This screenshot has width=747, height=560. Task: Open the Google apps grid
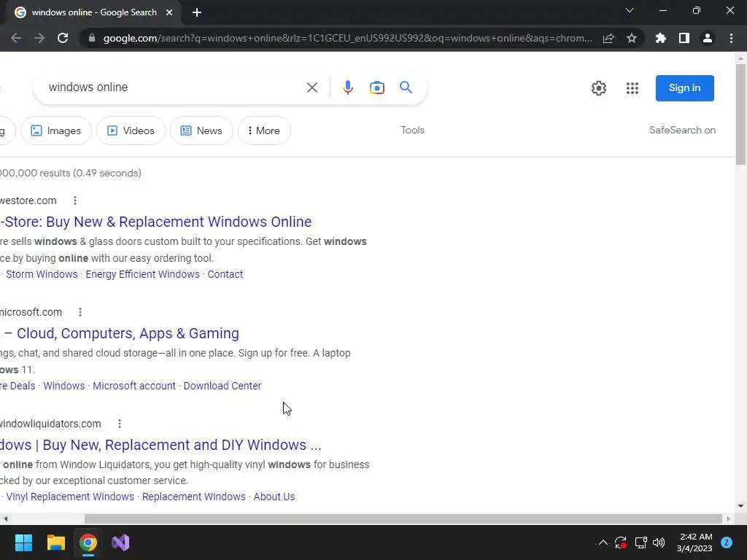click(x=632, y=88)
